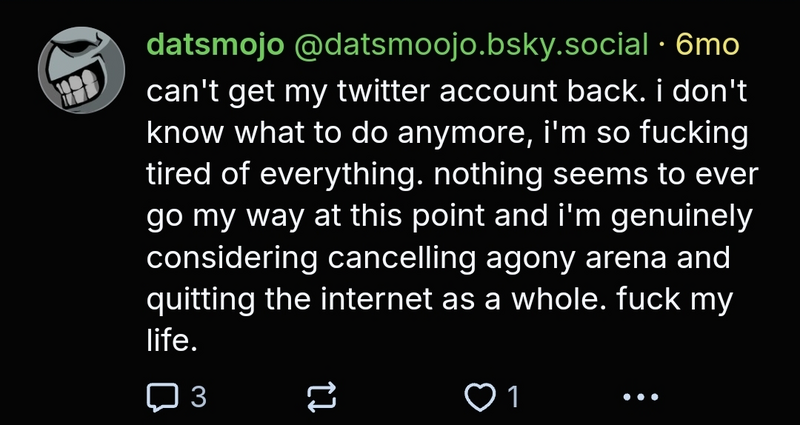
Task: Repost using the looping arrows icon
Action: [322, 397]
